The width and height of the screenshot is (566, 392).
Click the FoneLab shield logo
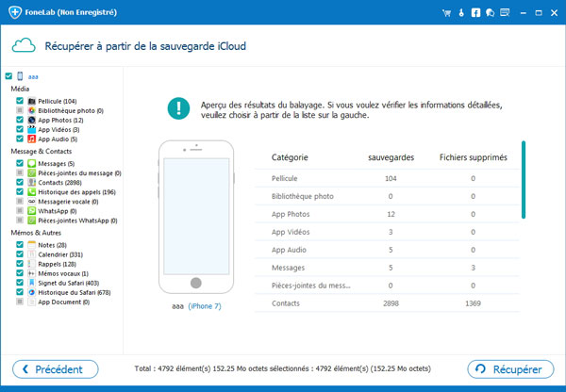15,12
